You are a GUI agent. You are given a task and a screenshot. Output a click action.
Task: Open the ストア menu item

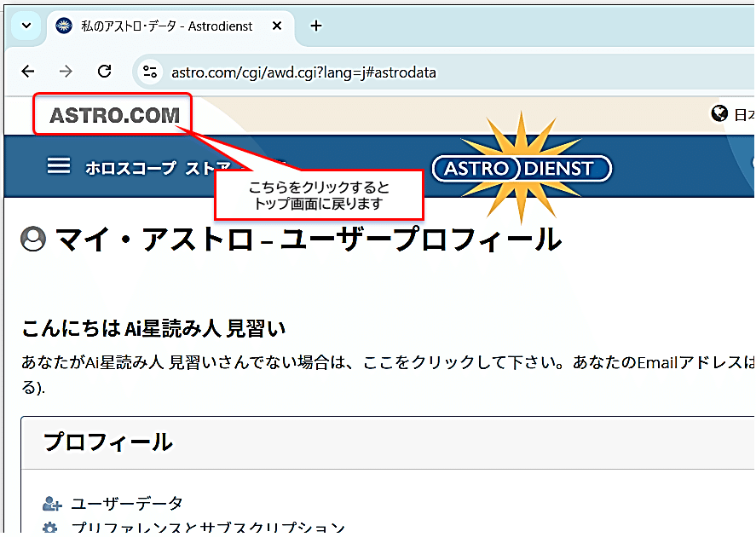208,168
